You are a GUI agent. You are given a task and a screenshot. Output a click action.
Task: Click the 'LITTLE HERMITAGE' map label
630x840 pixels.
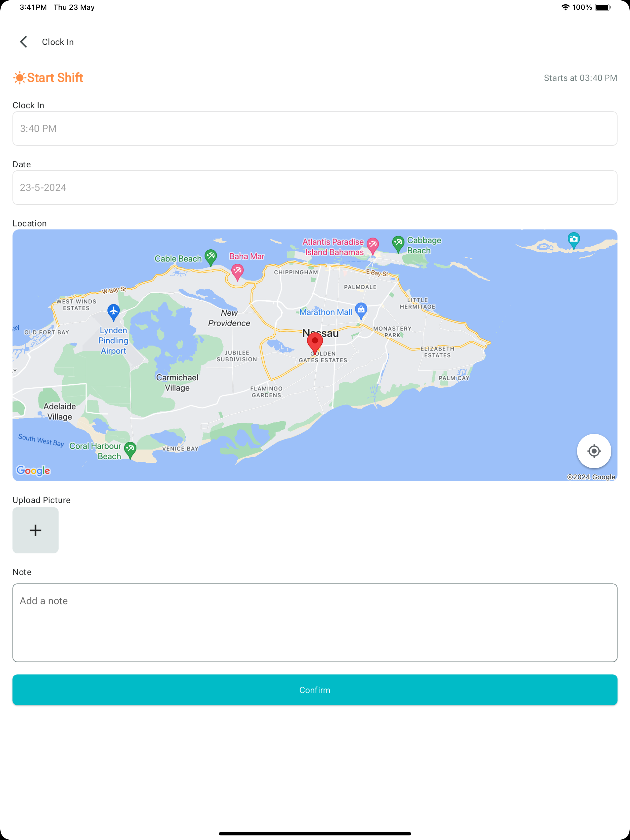(417, 303)
